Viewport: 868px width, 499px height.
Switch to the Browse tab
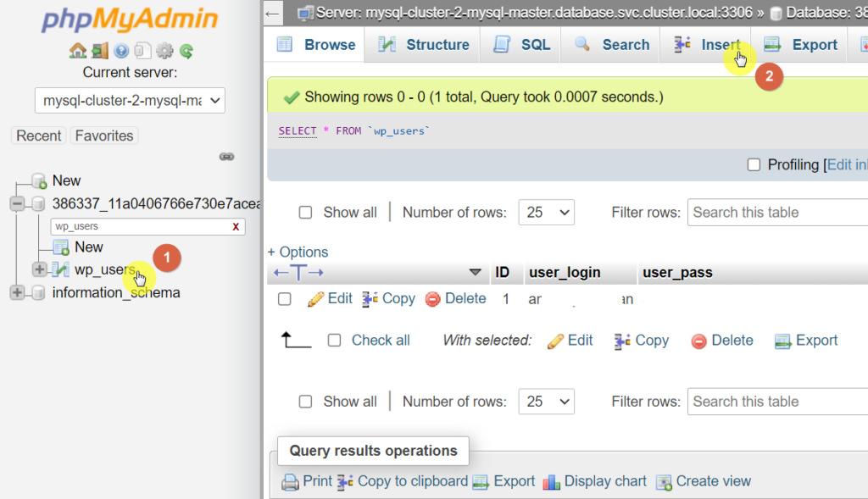pyautogui.click(x=315, y=45)
